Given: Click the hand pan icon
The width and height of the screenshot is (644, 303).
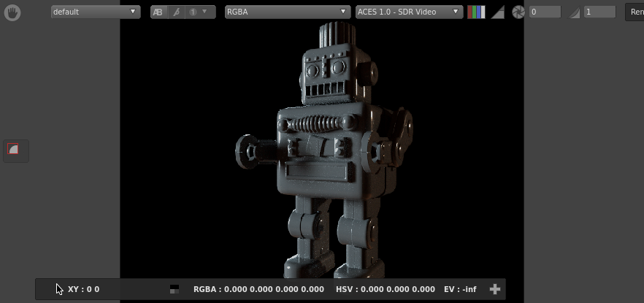Looking at the screenshot, I should coord(12,12).
